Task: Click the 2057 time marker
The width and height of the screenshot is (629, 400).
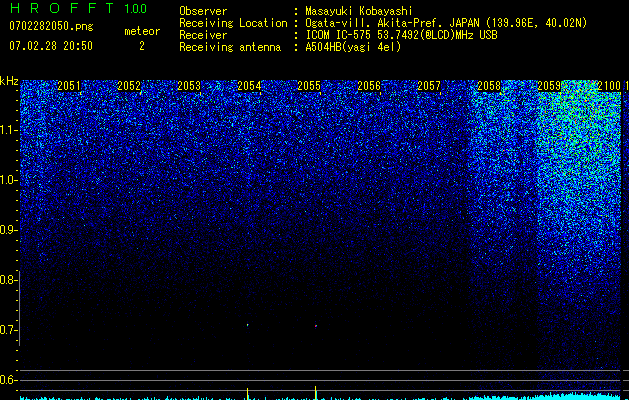Action: (x=429, y=86)
